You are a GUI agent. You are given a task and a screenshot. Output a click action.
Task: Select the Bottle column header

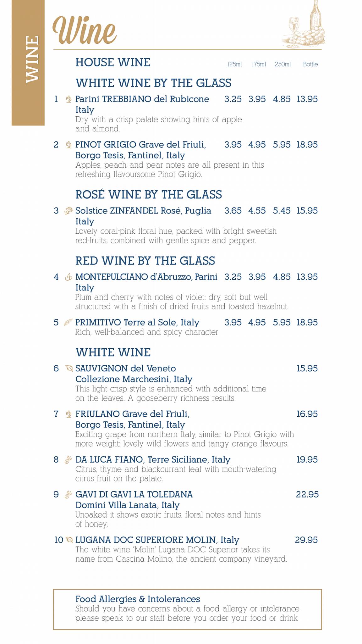310,64
